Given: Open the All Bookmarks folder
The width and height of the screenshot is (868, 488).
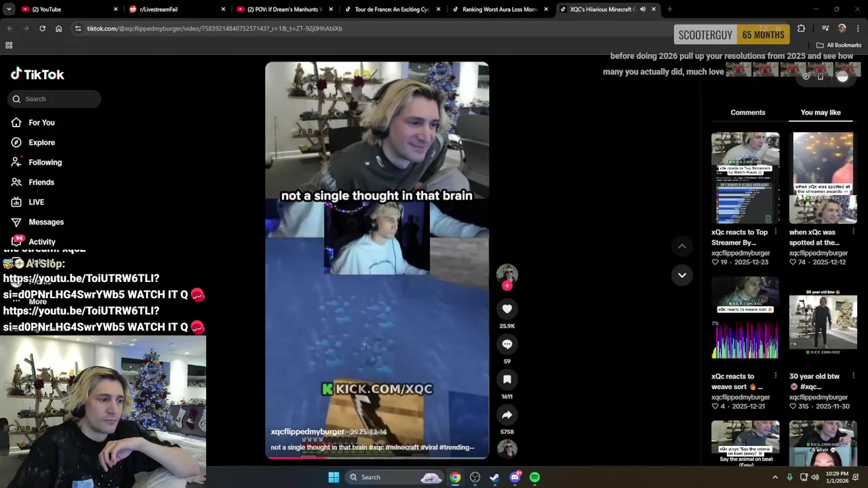Looking at the screenshot, I should pyautogui.click(x=839, y=45).
